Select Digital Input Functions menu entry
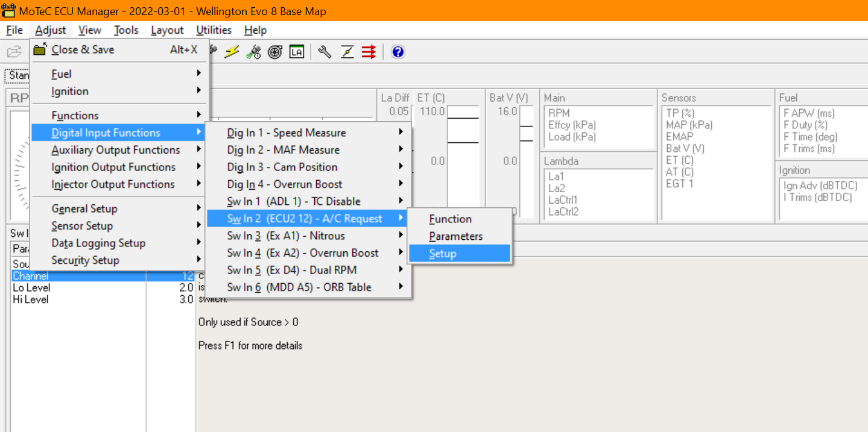Image resolution: width=868 pixels, height=432 pixels. (119, 133)
